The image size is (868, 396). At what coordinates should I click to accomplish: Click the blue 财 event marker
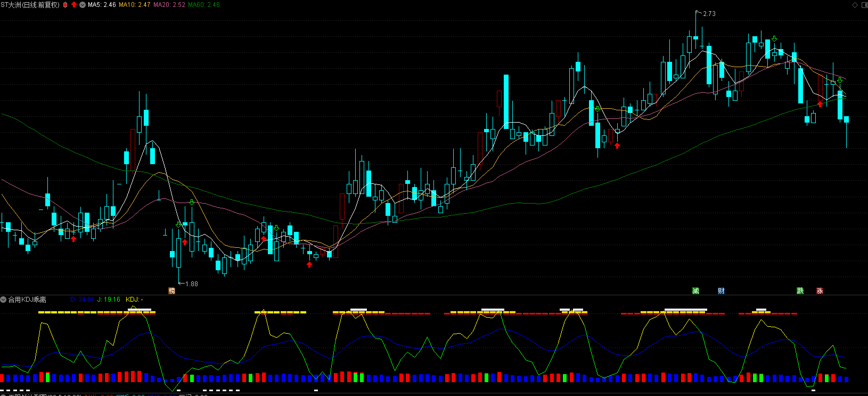(x=721, y=290)
